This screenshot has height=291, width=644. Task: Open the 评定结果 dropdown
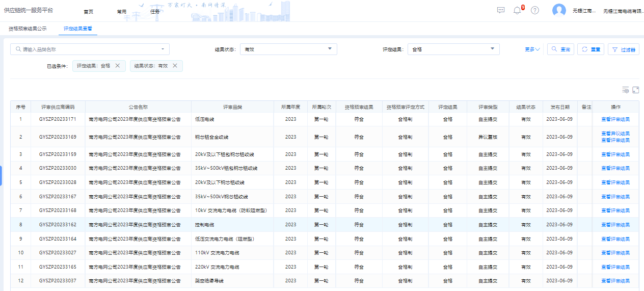click(453, 49)
